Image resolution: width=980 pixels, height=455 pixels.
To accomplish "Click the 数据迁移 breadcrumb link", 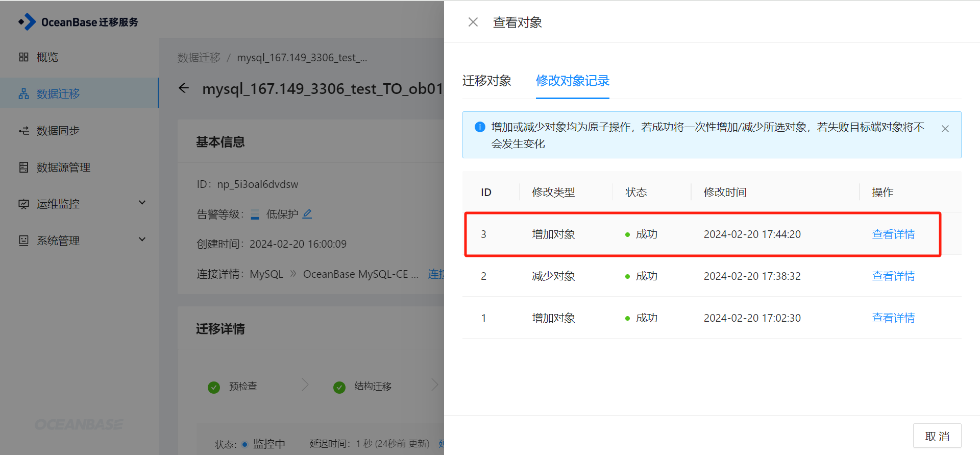I will 199,58.
